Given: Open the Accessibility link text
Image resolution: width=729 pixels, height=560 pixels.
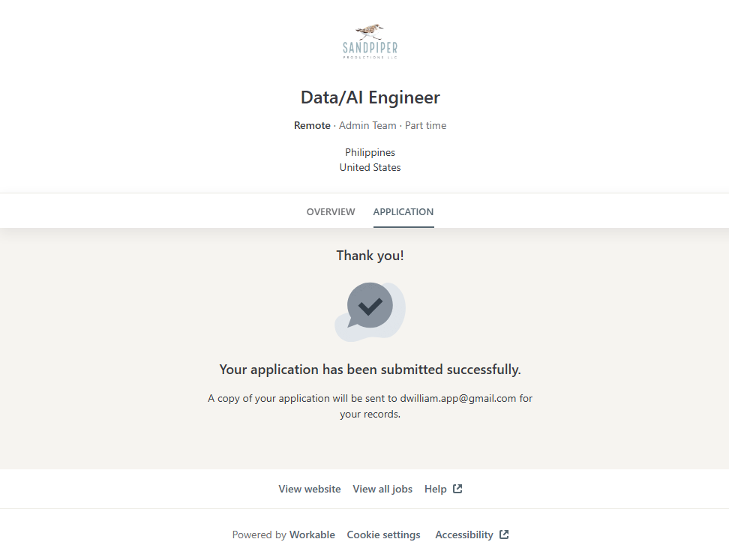Looking at the screenshot, I should [463, 535].
